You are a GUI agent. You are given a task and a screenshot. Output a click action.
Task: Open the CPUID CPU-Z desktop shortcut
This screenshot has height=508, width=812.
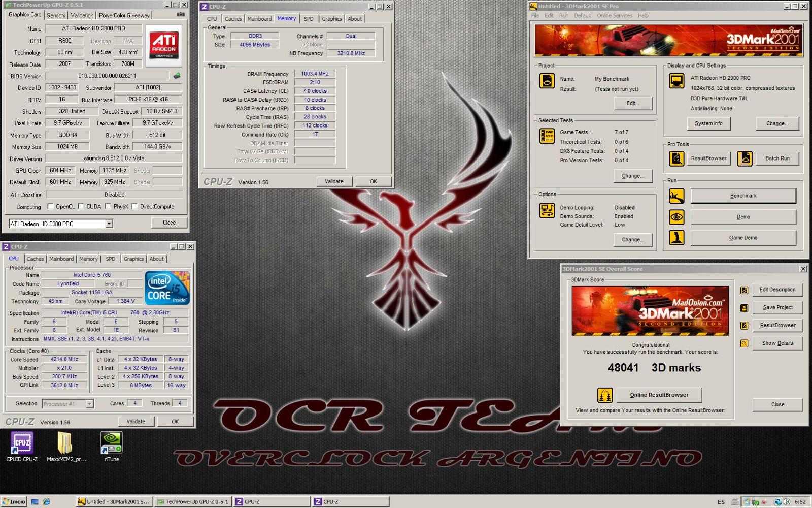[22, 447]
